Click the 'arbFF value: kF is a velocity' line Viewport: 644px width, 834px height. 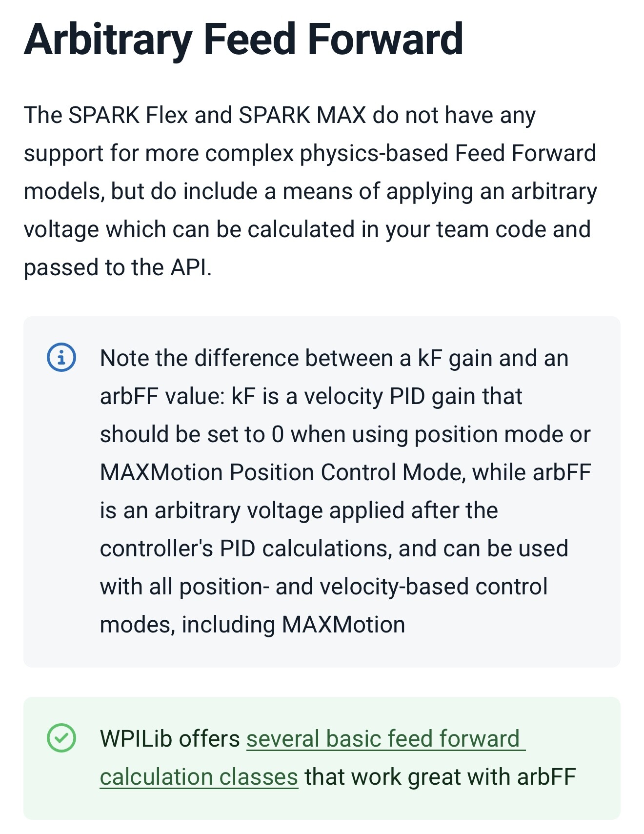coord(311,396)
